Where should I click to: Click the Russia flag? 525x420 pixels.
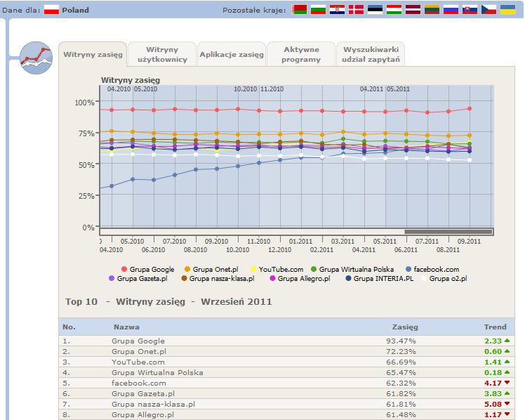click(451, 10)
